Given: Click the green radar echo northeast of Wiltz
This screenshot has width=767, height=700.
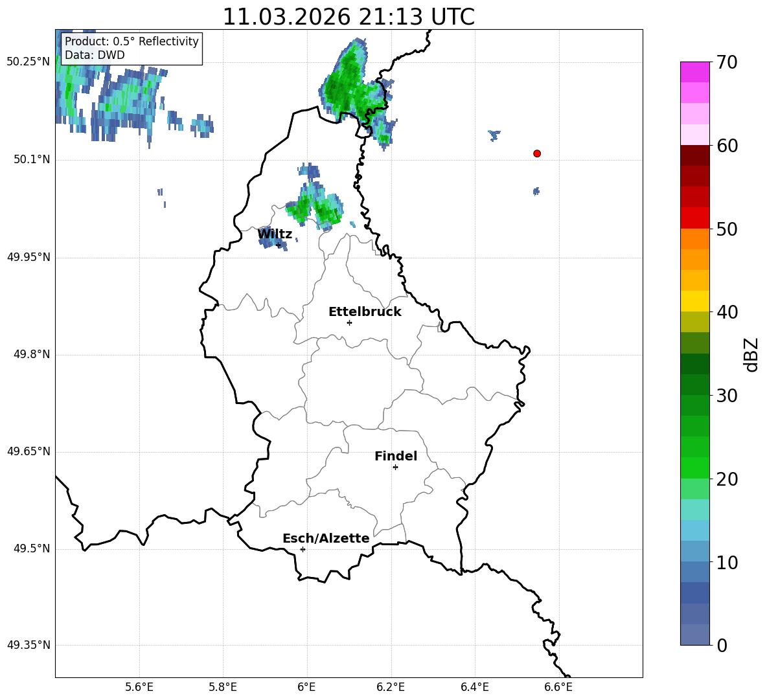Looking at the screenshot, I should coord(315,205).
